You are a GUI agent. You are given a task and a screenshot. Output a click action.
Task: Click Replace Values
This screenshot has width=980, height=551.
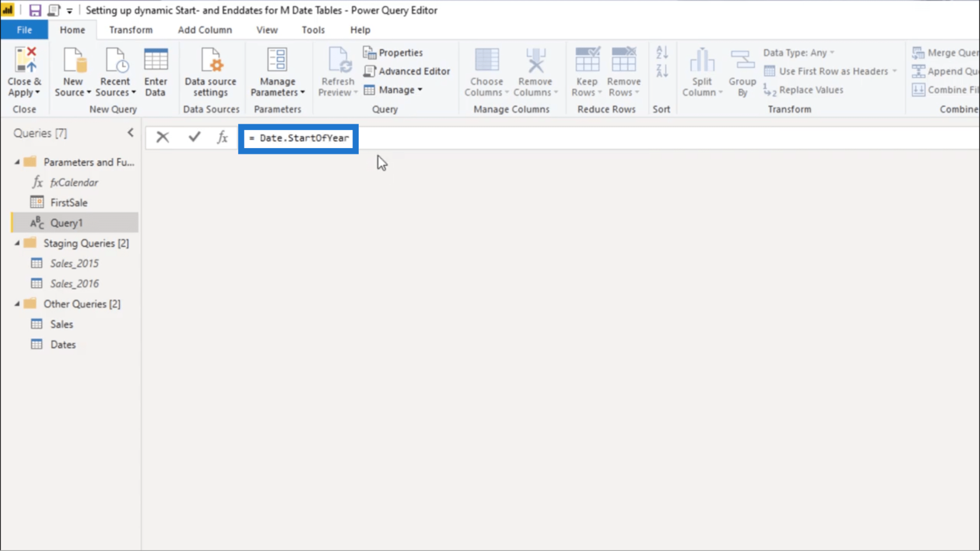(x=803, y=90)
